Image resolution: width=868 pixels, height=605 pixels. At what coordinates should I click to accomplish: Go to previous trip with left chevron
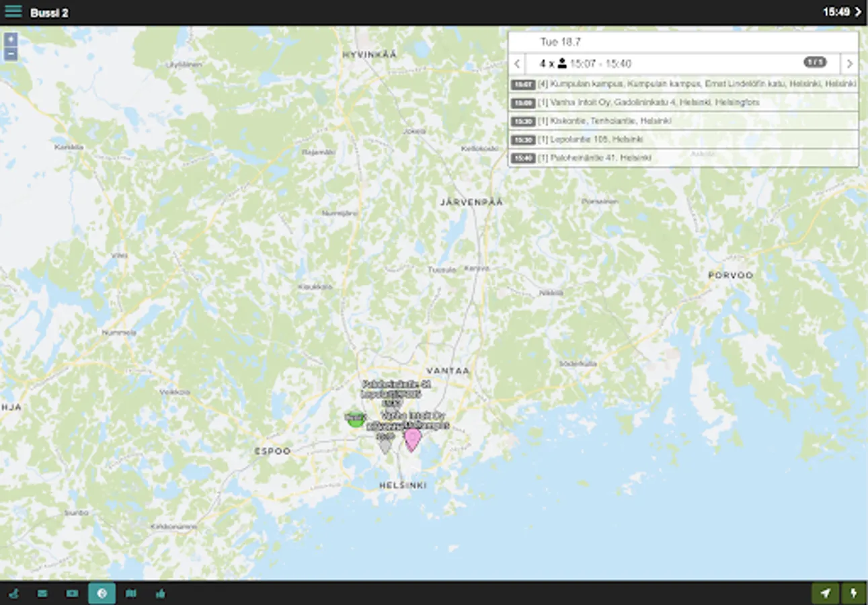tap(517, 64)
